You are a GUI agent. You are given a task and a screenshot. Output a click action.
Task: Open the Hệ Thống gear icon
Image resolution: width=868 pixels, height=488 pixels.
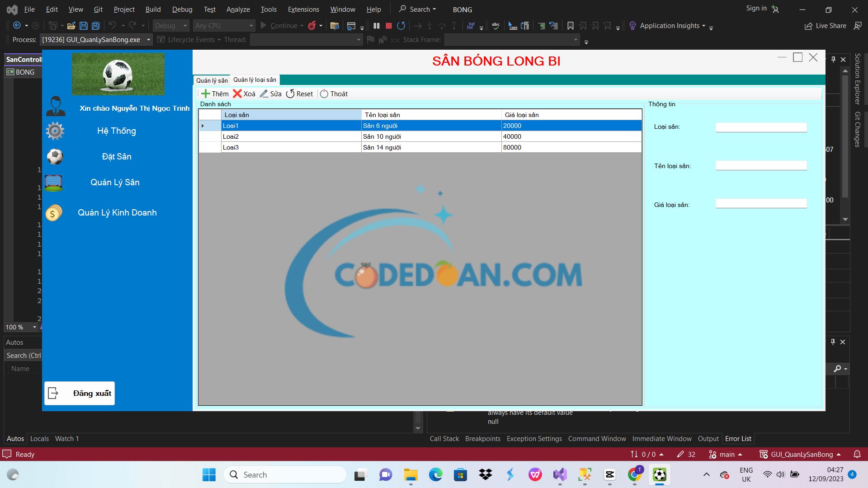tap(55, 131)
